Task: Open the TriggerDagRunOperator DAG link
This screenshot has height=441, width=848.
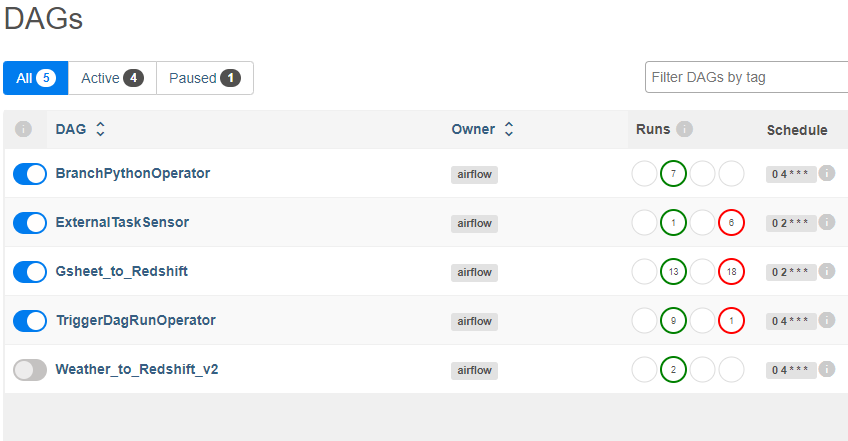Action: [x=136, y=320]
